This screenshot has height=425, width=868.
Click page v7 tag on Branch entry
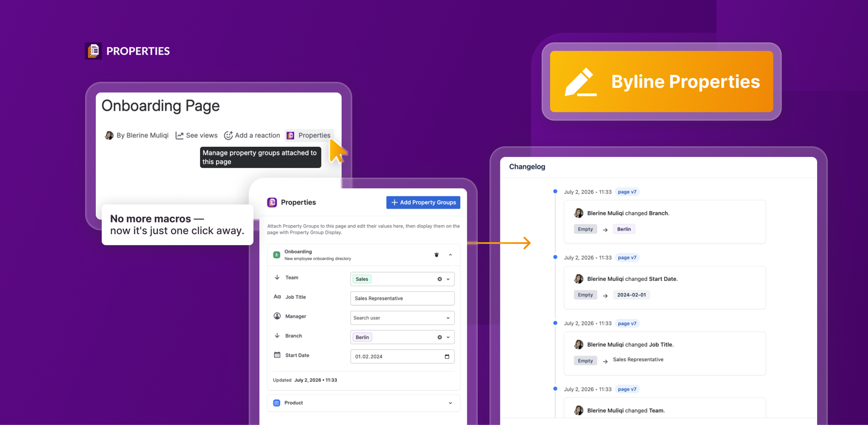[x=627, y=192]
